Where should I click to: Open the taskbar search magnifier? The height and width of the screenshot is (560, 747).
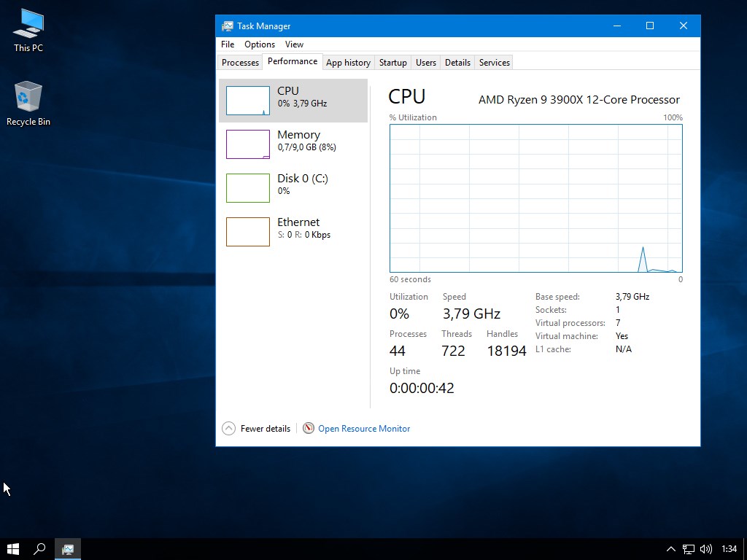coord(39,549)
